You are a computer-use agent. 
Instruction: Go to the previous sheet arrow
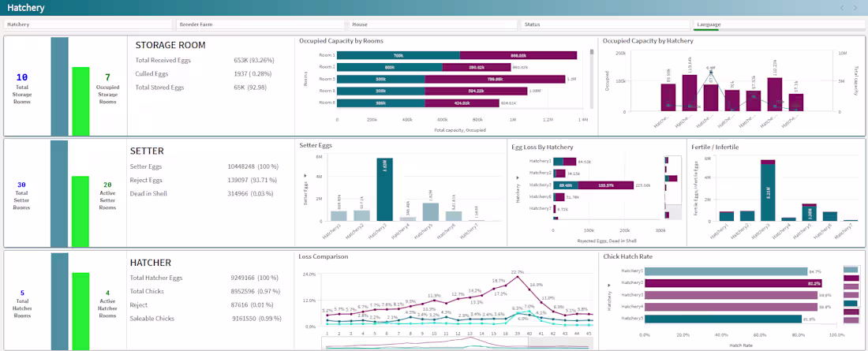pos(842,8)
